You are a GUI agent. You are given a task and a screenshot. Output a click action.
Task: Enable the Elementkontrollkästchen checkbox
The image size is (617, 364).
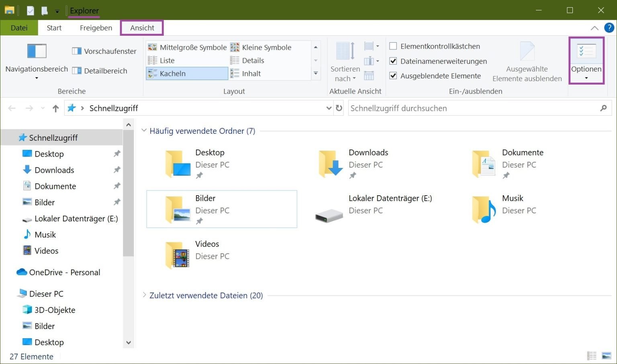[393, 46]
